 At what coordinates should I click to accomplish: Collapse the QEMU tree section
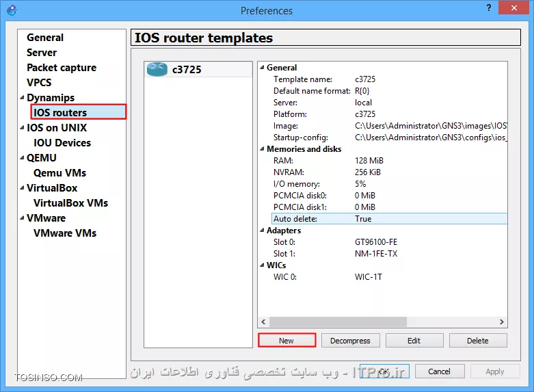coord(22,157)
